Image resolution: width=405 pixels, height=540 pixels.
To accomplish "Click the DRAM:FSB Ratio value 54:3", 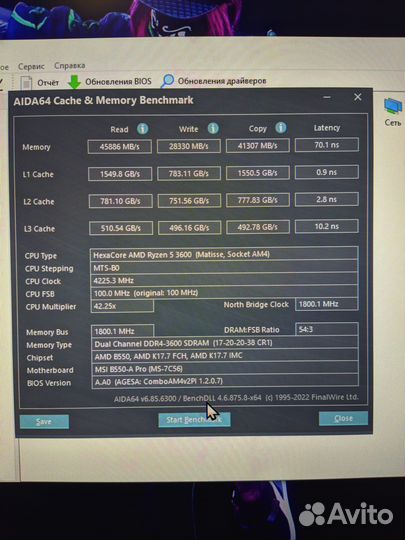I will coord(326,329).
